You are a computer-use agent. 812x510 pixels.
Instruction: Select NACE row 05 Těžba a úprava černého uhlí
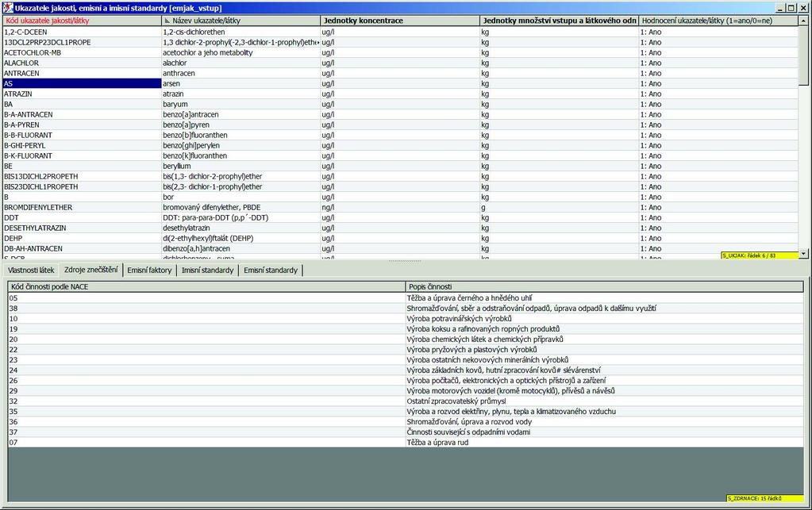[x=406, y=298]
